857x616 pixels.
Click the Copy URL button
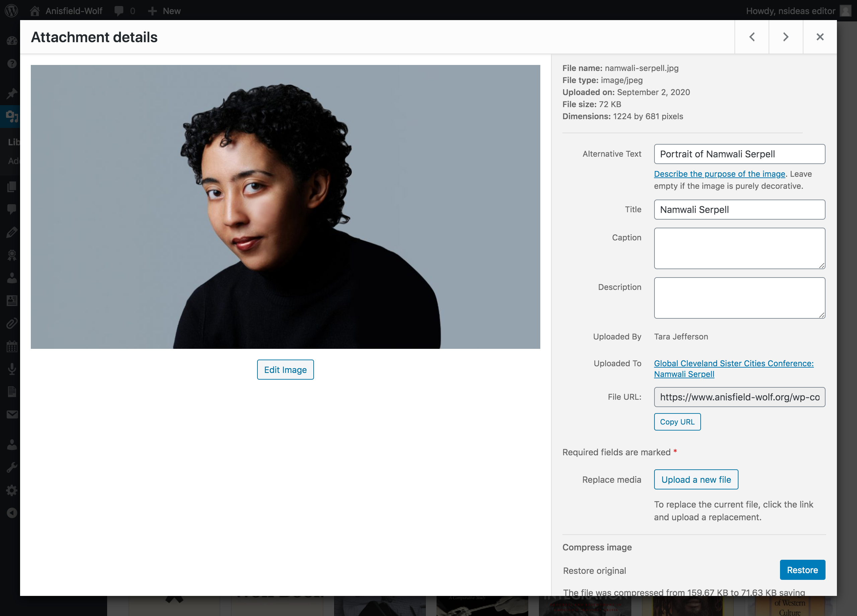tap(677, 422)
